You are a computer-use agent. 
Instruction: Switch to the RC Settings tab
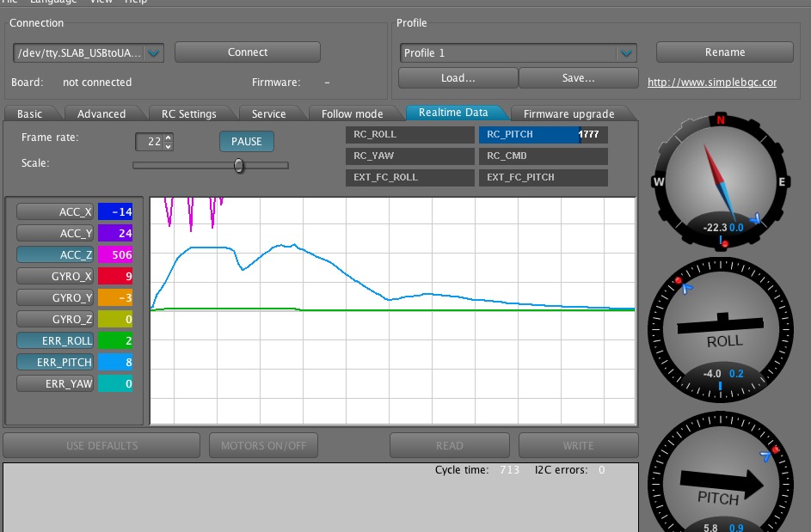tap(182, 113)
